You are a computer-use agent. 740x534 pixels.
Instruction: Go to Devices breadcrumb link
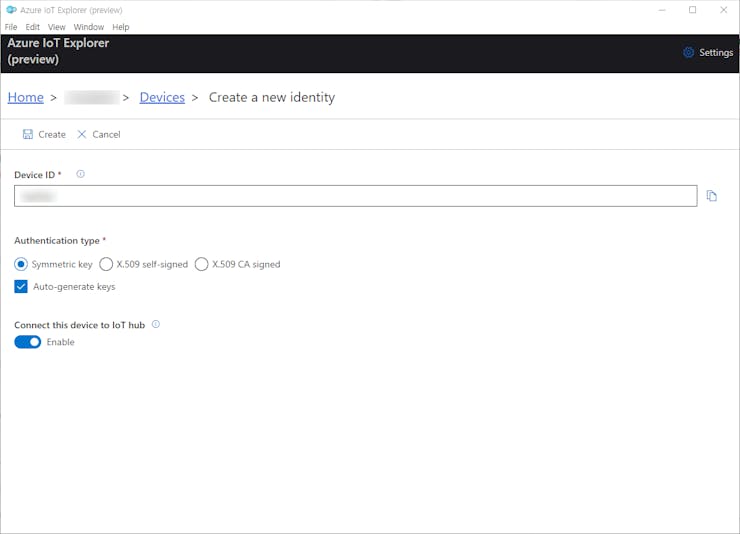[x=162, y=97]
